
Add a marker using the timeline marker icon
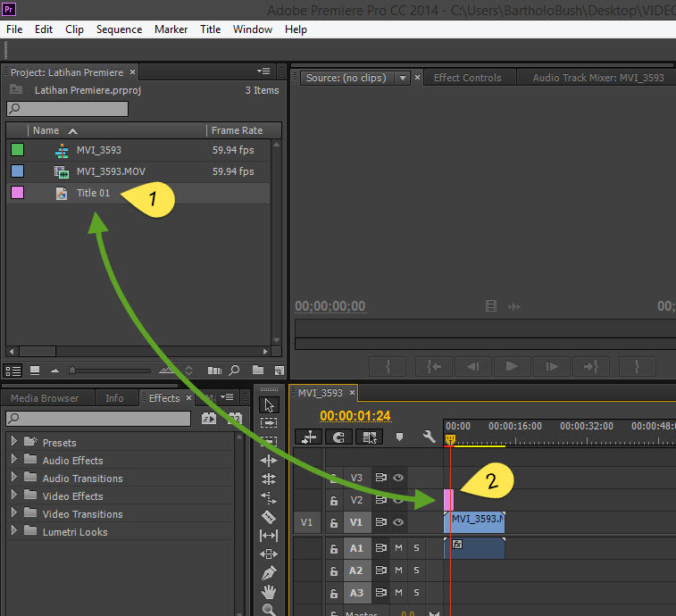coord(399,437)
